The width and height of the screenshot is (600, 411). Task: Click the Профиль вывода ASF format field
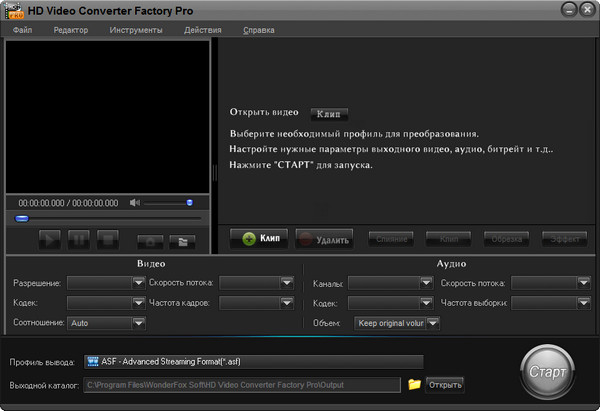[x=254, y=361]
